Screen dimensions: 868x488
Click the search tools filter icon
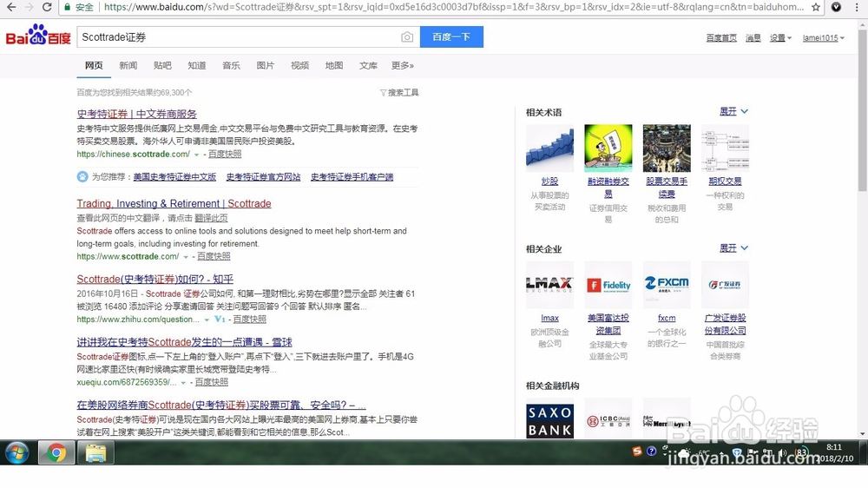tap(383, 93)
